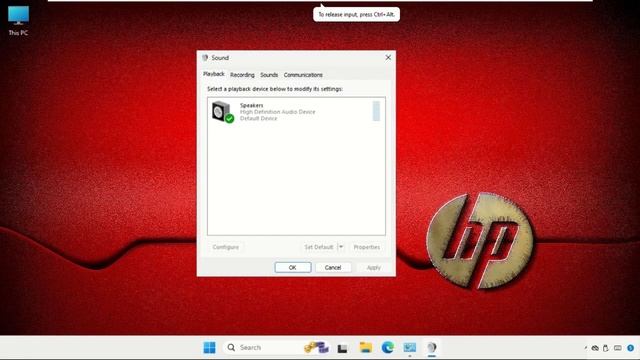Image resolution: width=640 pixels, height=360 pixels.
Task: Click the USB device tray icon
Action: [x=606, y=348]
